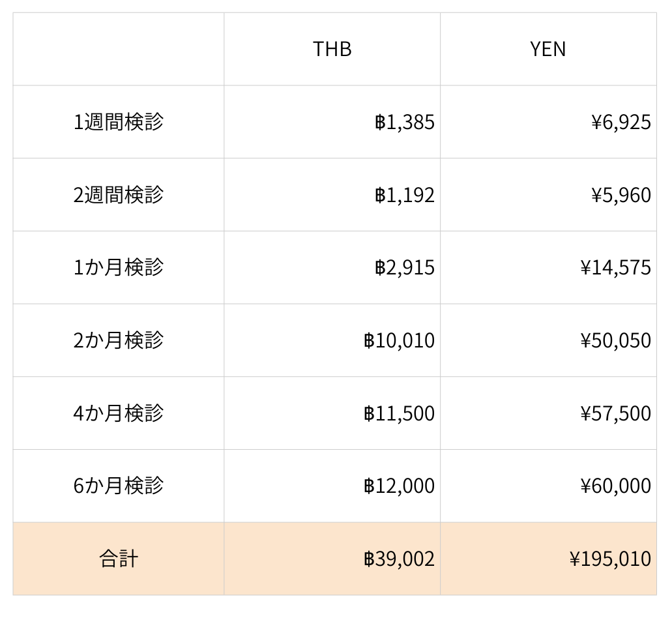Click the ฿39,002 total cell
This screenshot has width=672, height=618.
click(399, 559)
